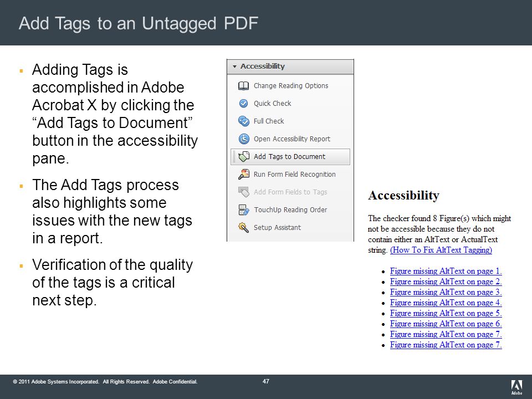
Task: Open 'Figure missing AltText on page 6' link
Action: [x=446, y=324]
